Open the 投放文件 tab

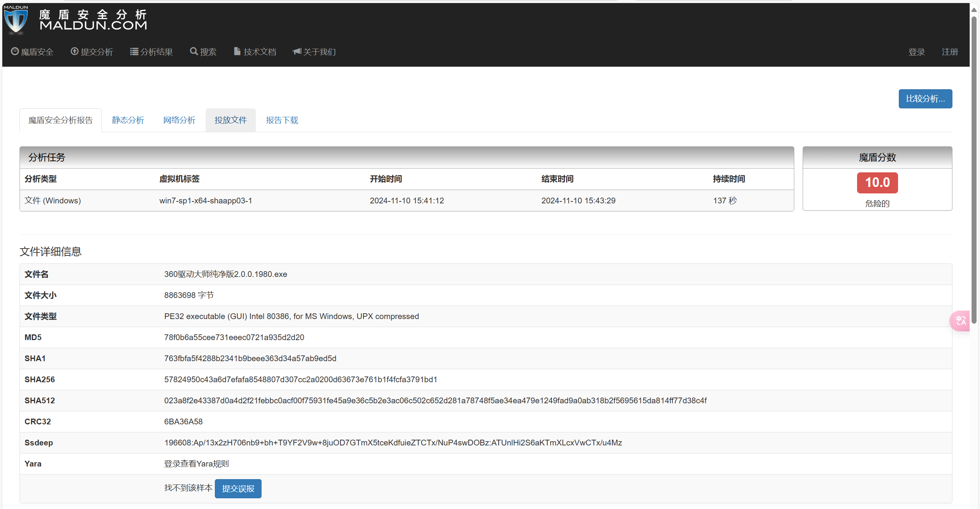(x=231, y=120)
